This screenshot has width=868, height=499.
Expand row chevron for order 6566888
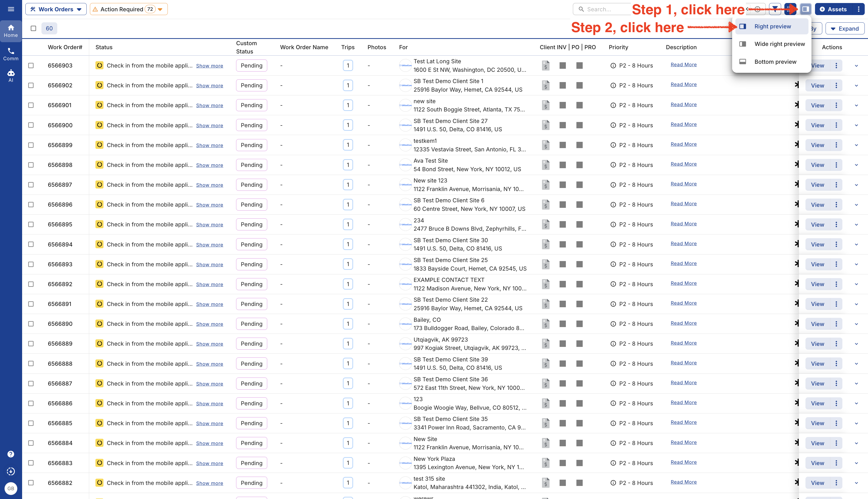856,364
